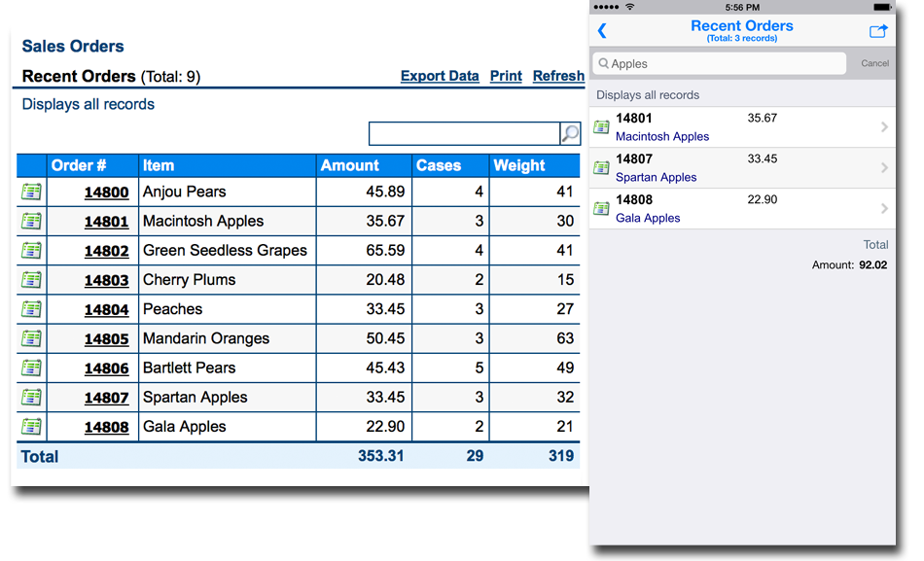Tap the share icon in Recent Orders header
924x561 pixels.
tap(878, 31)
